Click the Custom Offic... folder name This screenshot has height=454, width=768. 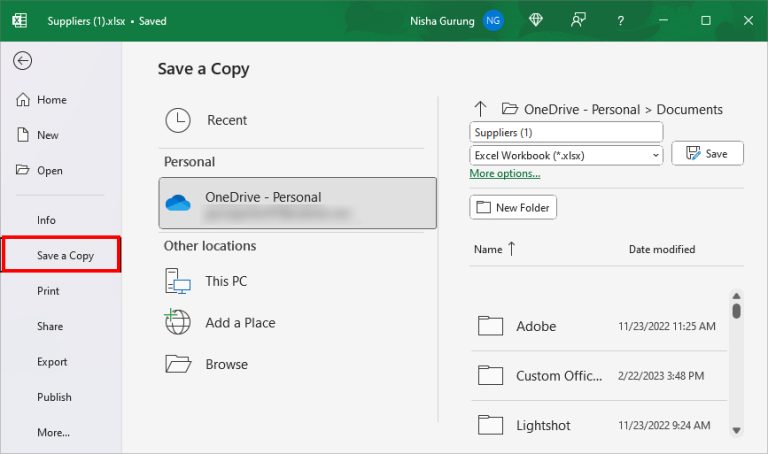(559, 376)
